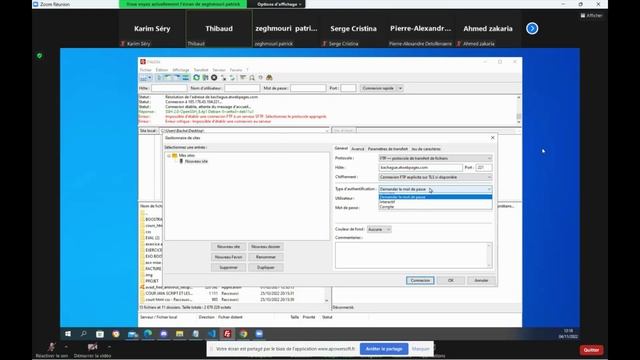Open the Transfert menu
The width and height of the screenshot is (640, 360).
[201, 70]
